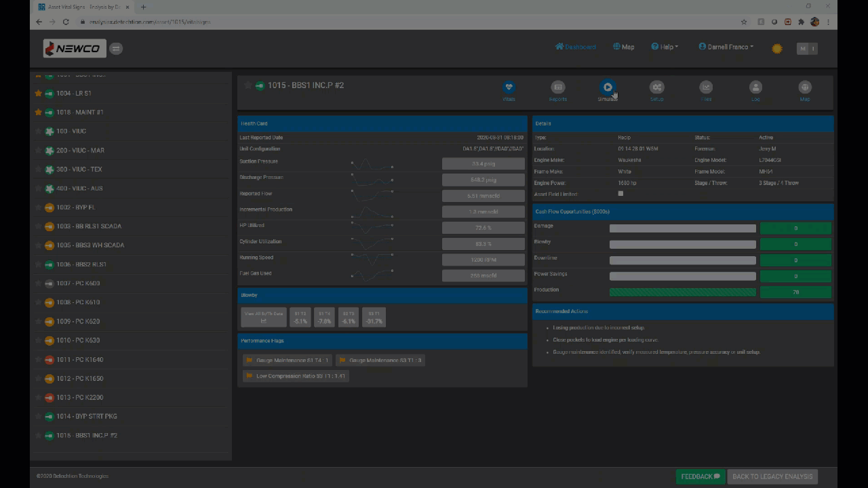Click status icon for 1002 - BYP FL

point(50,207)
